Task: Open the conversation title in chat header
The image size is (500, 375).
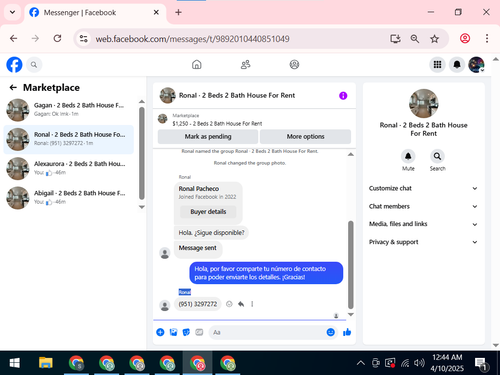Action: coord(237,96)
